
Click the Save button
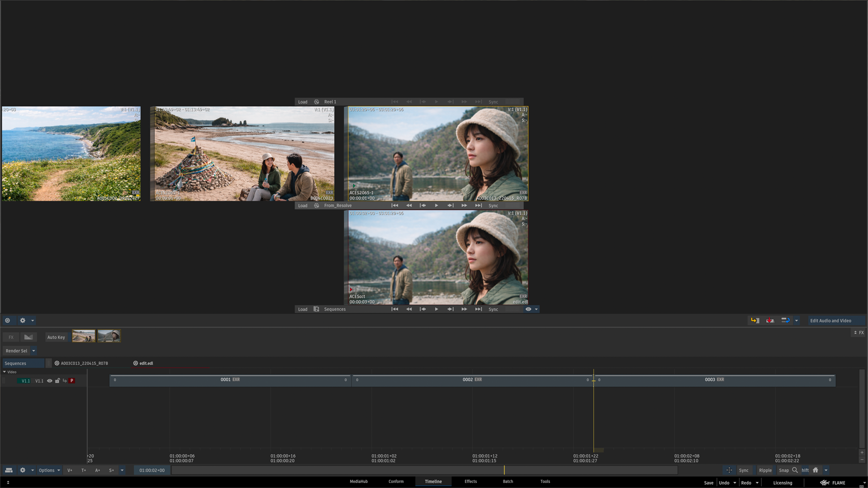coord(708,482)
